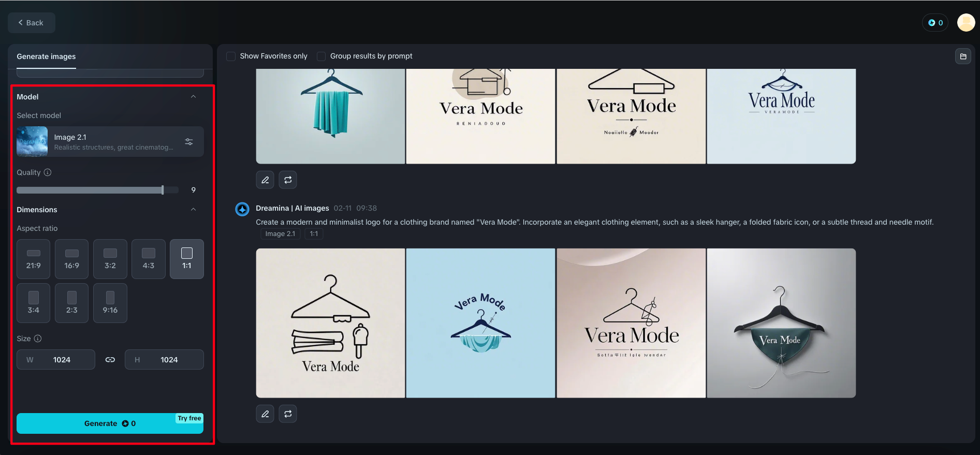Click the 02-11 09:38 timestamp
Screen dimensions: 980x455
355,208
